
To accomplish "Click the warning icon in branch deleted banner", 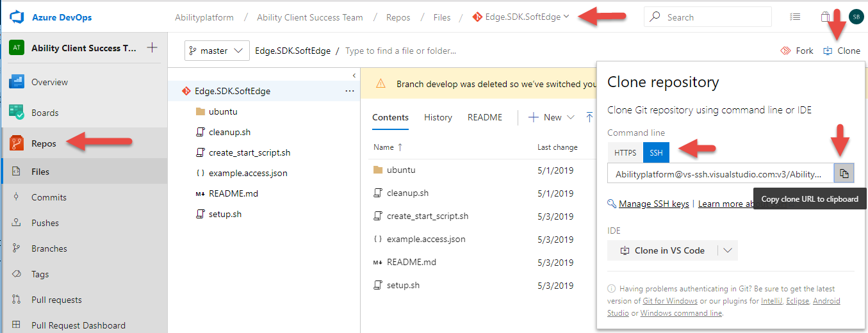I will pyautogui.click(x=381, y=84).
